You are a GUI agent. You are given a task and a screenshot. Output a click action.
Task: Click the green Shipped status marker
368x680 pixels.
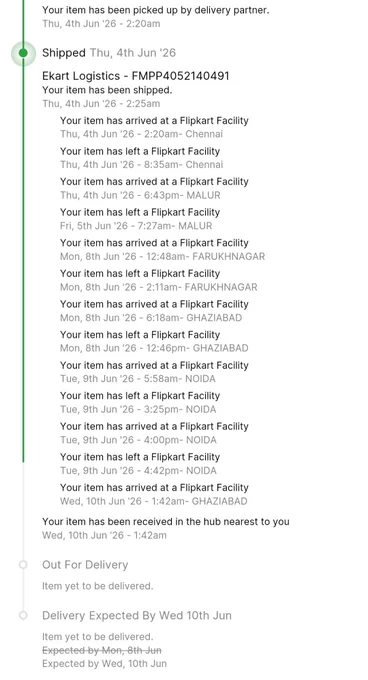(23, 53)
